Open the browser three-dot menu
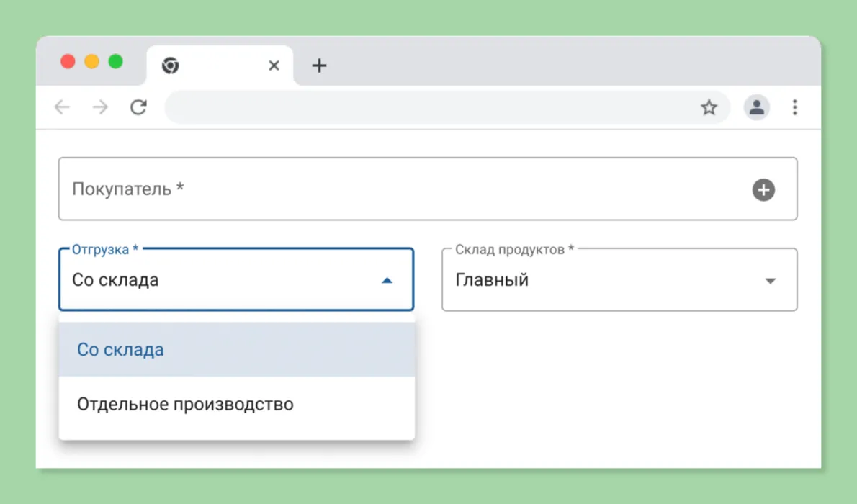Viewport: 857px width, 504px height. pos(794,107)
